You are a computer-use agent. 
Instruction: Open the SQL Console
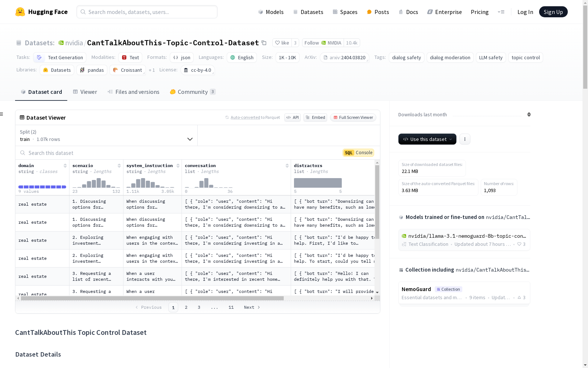click(x=358, y=153)
